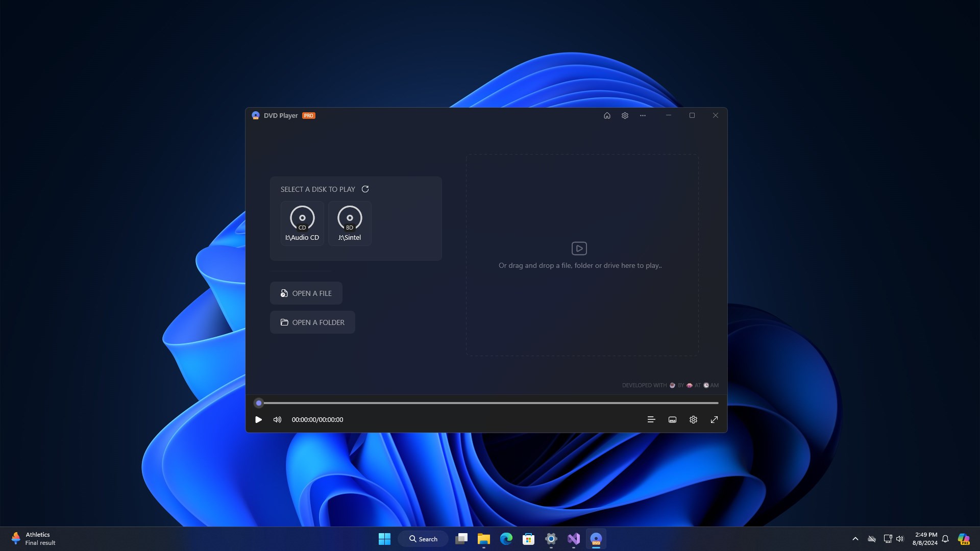
Task: Open the More options menu
Action: (x=642, y=115)
